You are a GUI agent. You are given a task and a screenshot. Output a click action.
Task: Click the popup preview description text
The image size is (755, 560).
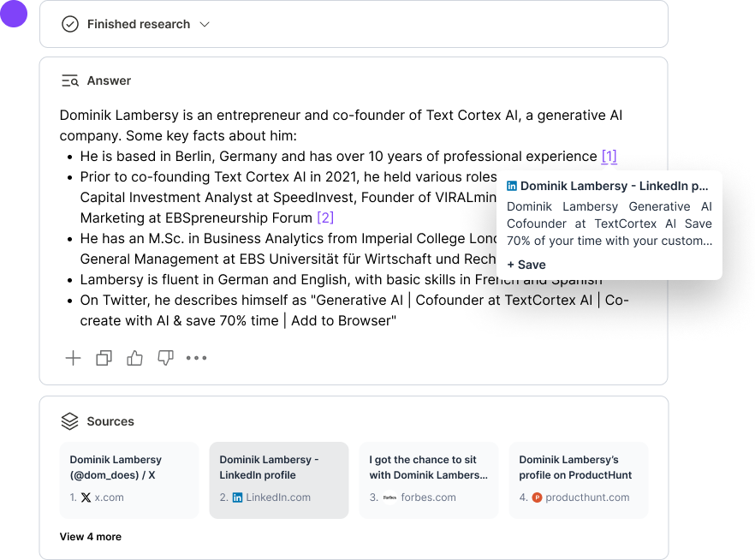609,223
